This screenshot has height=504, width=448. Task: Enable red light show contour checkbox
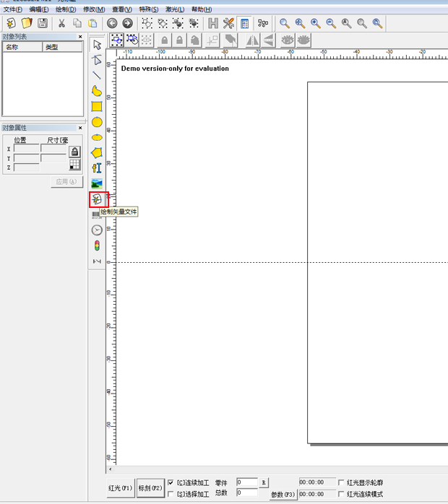tap(341, 482)
